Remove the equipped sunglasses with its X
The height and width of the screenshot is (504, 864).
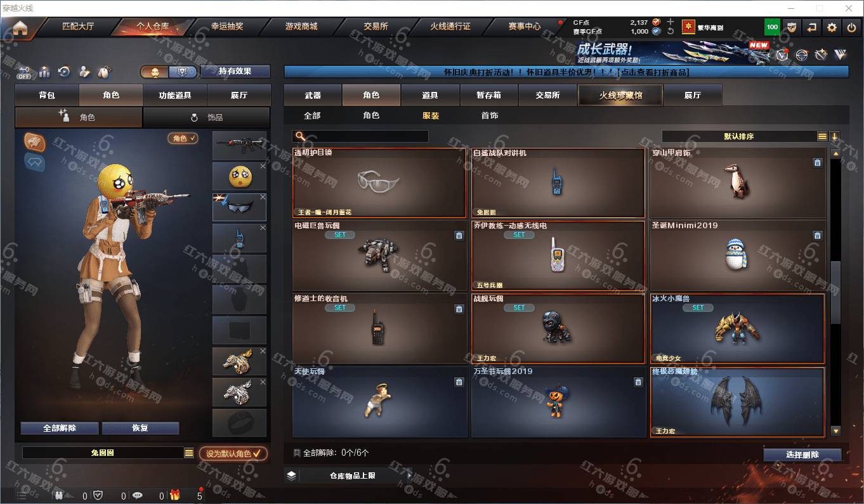click(263, 197)
